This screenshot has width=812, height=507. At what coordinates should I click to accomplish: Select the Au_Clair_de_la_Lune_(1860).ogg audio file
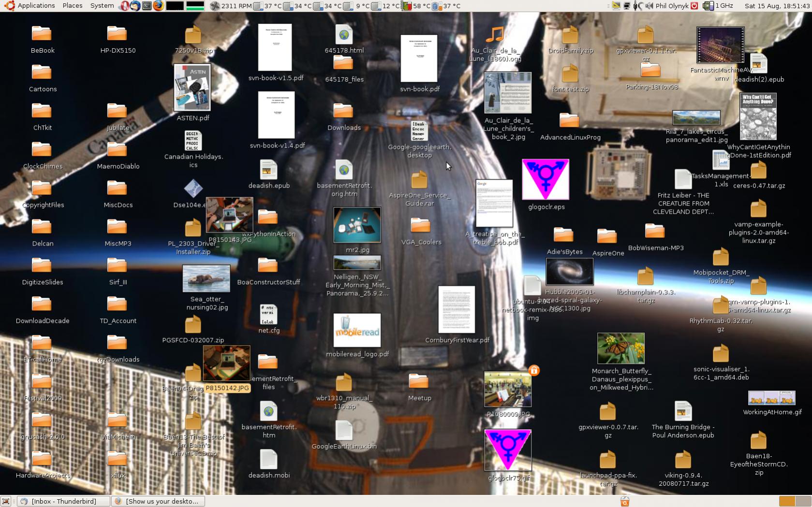click(x=495, y=43)
